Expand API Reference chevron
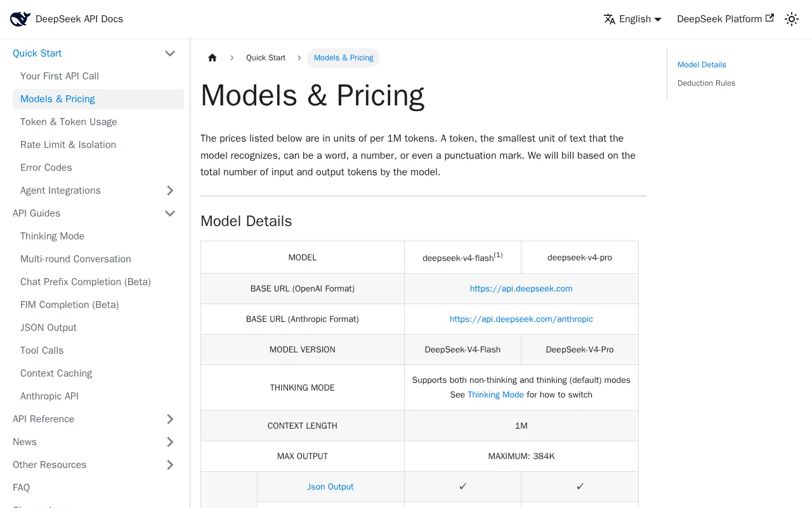 tap(170, 419)
